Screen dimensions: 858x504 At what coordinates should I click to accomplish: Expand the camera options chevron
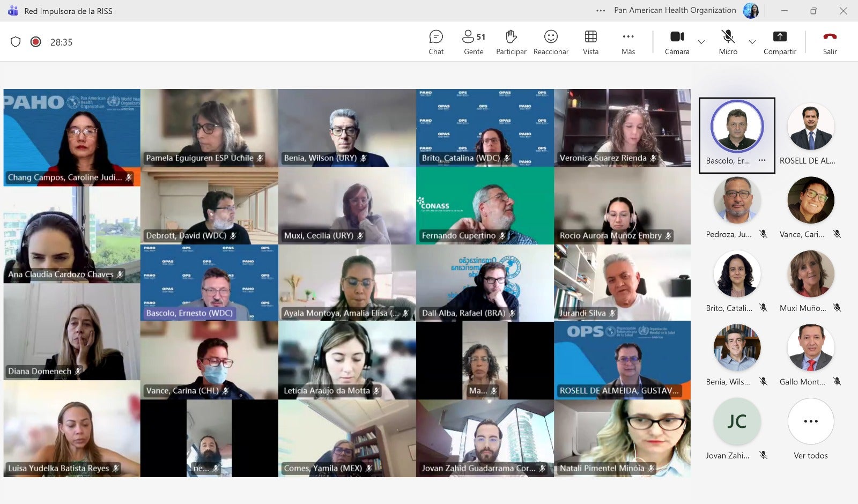click(701, 42)
